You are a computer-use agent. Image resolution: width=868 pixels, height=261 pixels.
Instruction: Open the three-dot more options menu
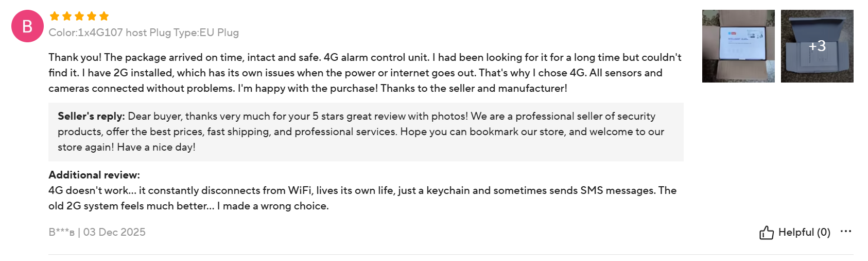[845, 231]
